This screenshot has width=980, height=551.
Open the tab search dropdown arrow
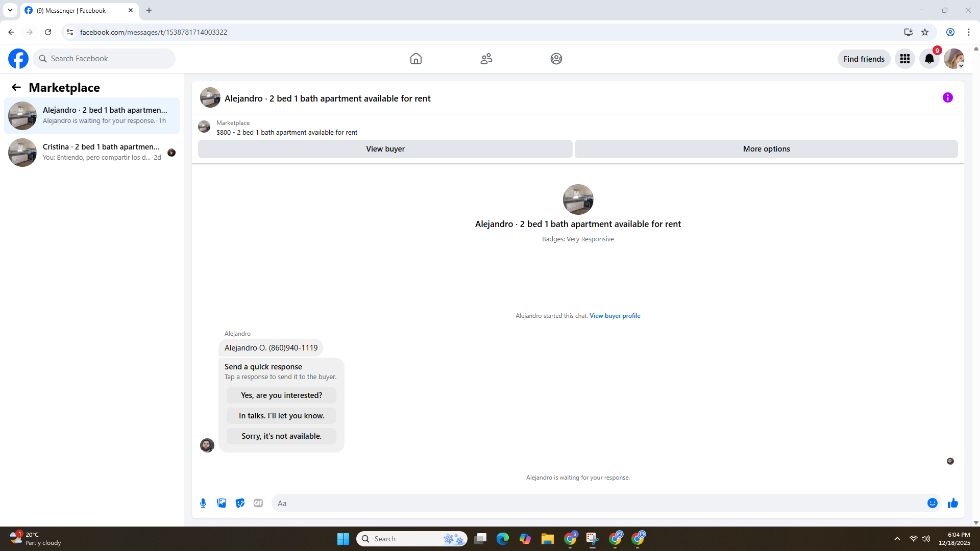(10, 10)
